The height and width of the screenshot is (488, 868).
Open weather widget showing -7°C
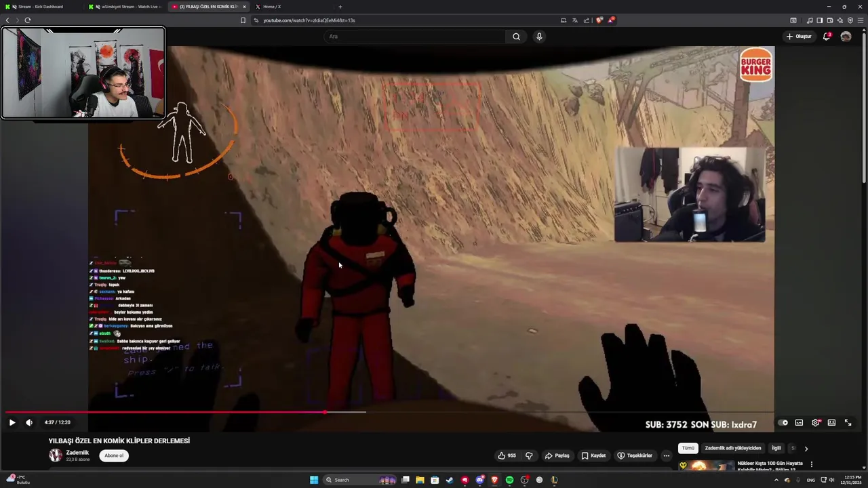click(18, 480)
